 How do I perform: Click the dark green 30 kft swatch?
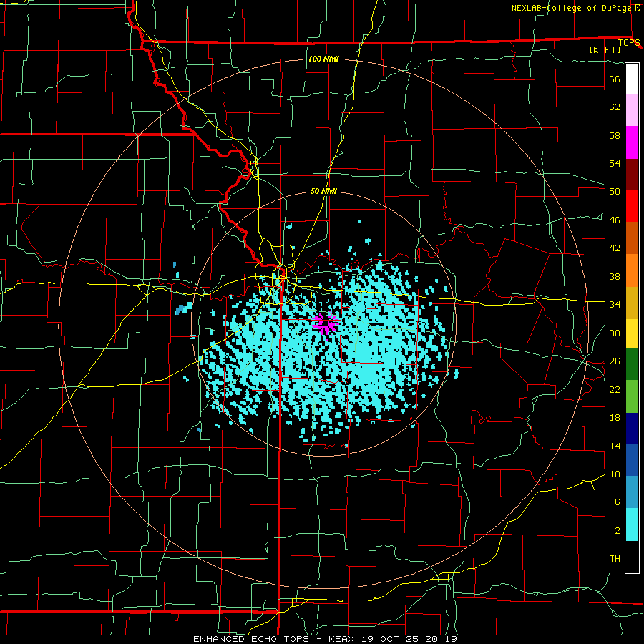click(x=632, y=364)
